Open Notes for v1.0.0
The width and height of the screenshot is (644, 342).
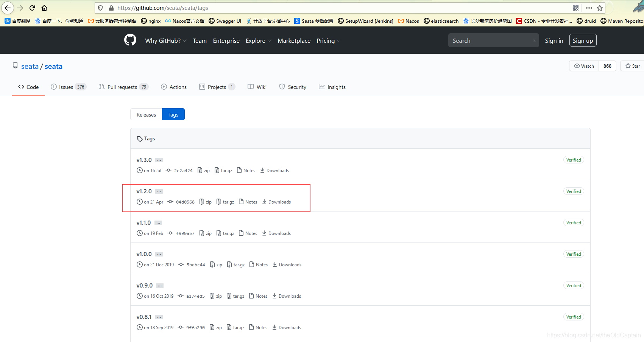pos(259,265)
